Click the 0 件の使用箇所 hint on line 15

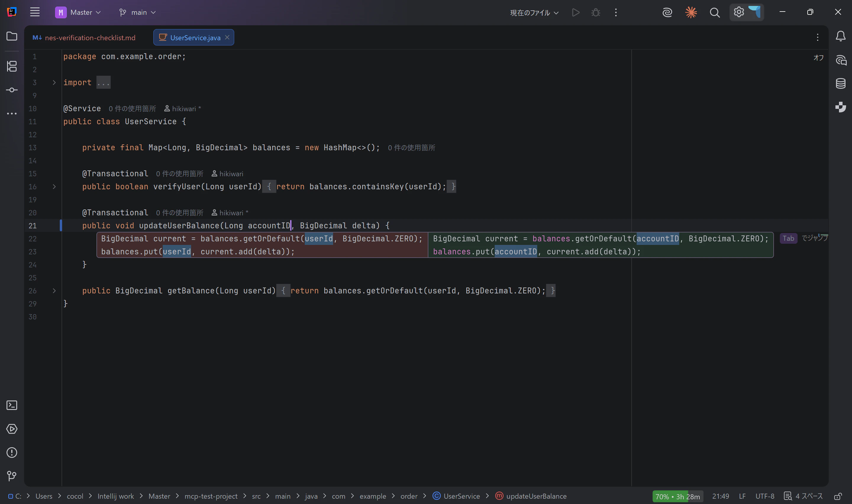coord(180,174)
